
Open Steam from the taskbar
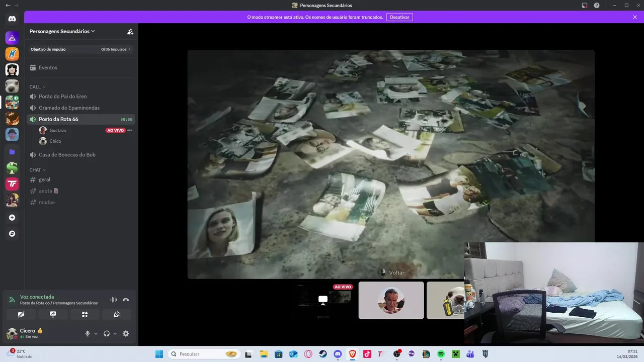point(323,354)
